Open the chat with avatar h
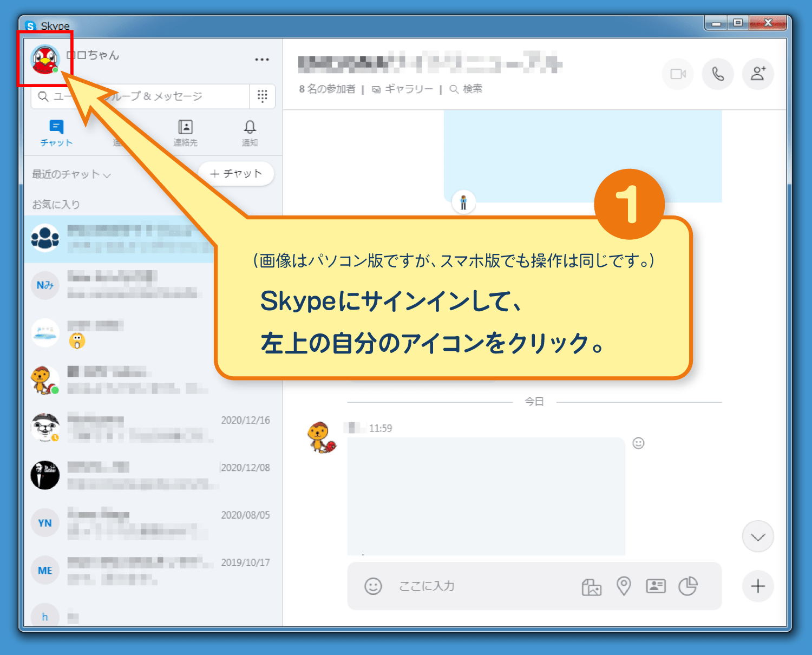The height and width of the screenshot is (655, 812). [x=153, y=614]
